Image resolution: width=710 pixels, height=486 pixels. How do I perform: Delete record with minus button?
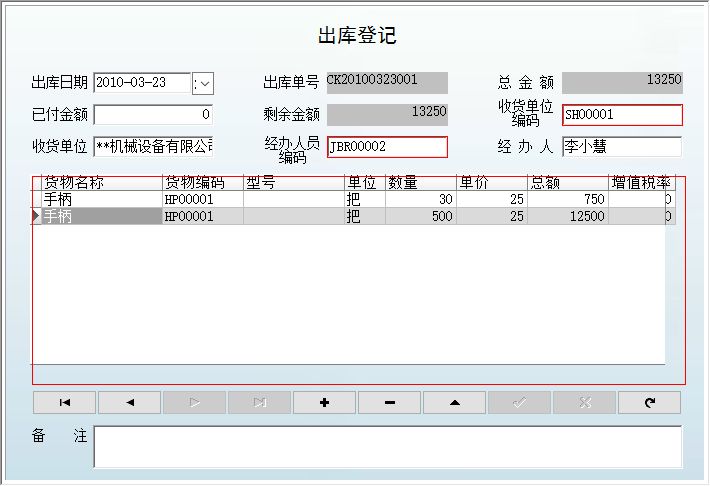pos(389,403)
